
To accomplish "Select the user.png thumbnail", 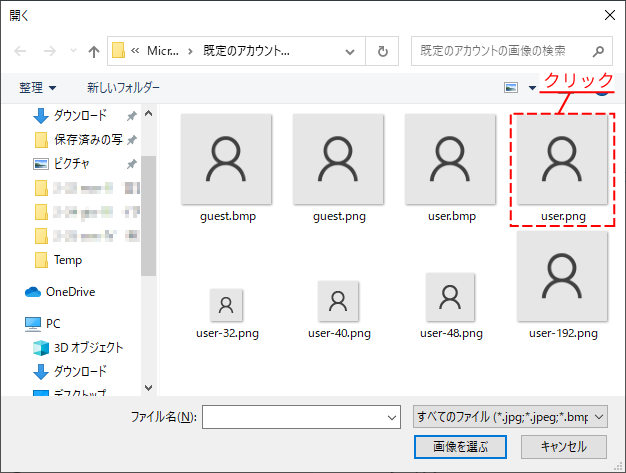I will [560, 165].
